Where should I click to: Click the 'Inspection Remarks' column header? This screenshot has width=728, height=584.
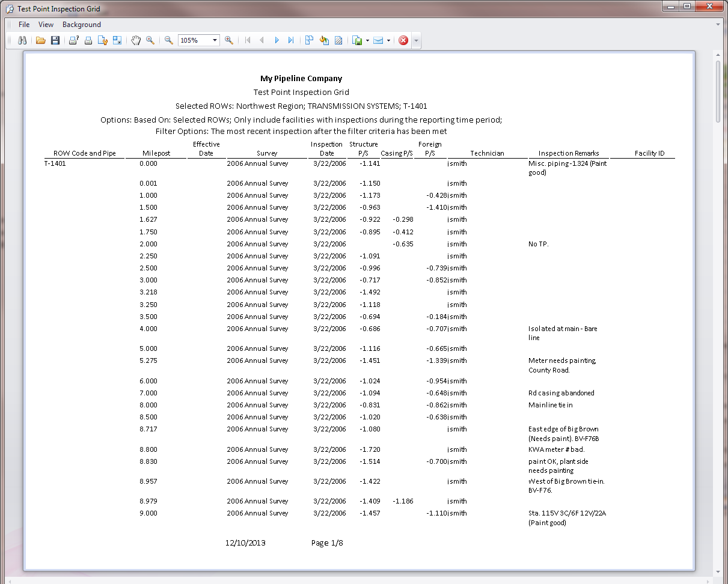[x=569, y=153]
